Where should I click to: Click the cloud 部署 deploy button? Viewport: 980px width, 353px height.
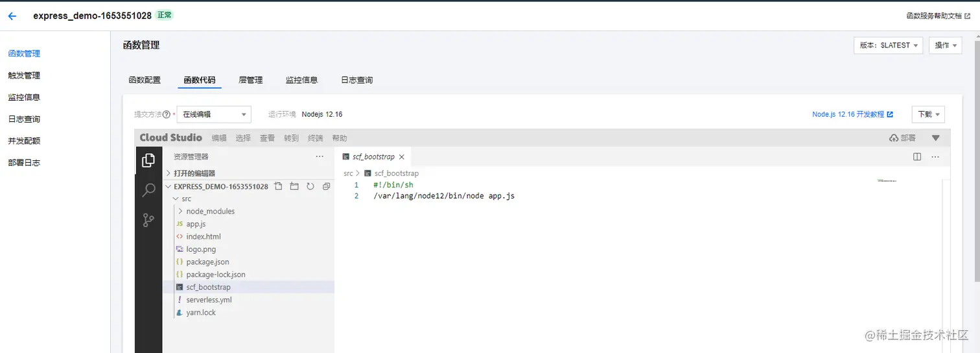[902, 138]
